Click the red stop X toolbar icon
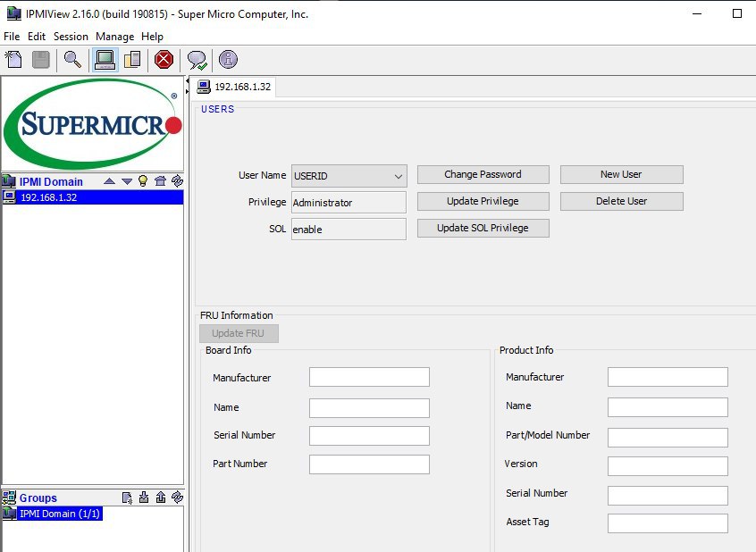The image size is (756, 552). tap(164, 60)
